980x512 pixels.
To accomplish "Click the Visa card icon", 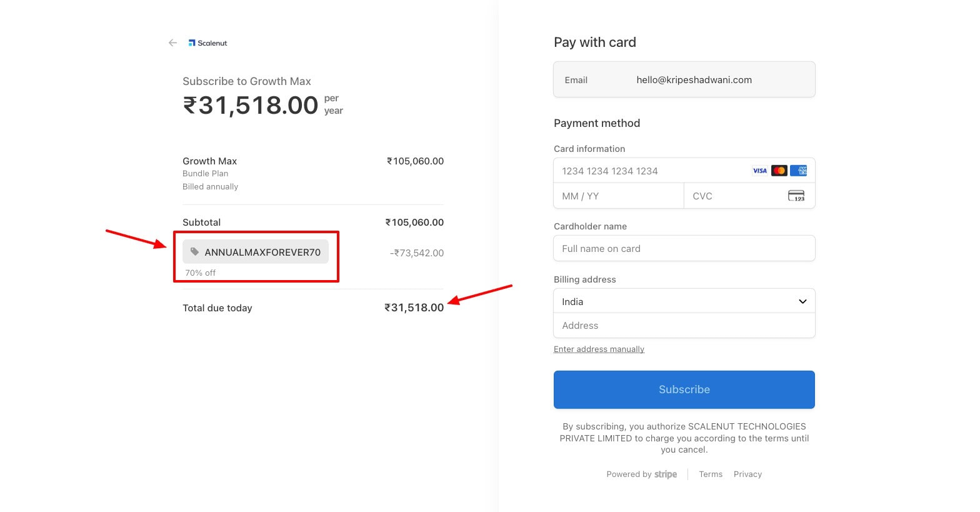I will [x=759, y=171].
